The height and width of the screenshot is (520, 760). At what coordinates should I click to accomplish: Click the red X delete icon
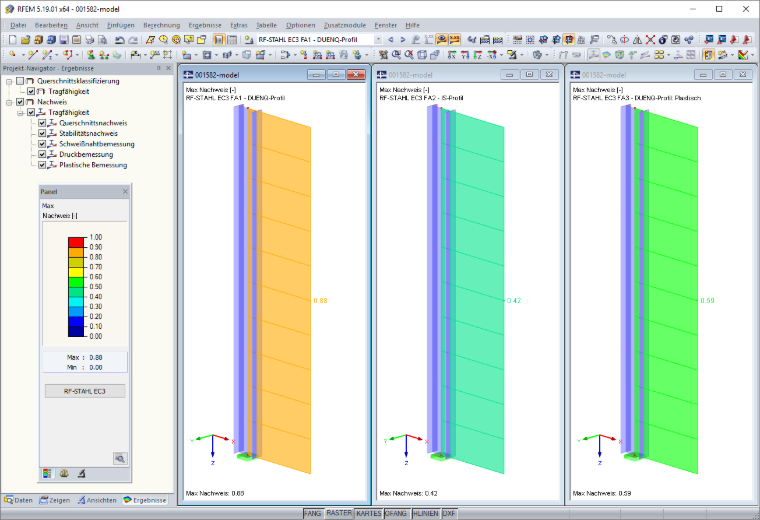pos(650,40)
